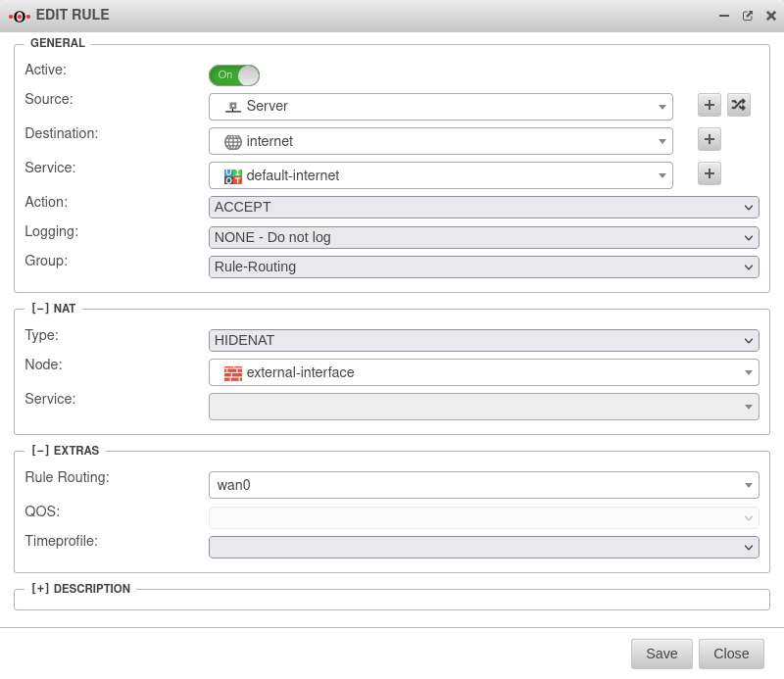Save the rule with Save button
Image resolution: width=784 pixels, height=679 pixels.
point(661,654)
